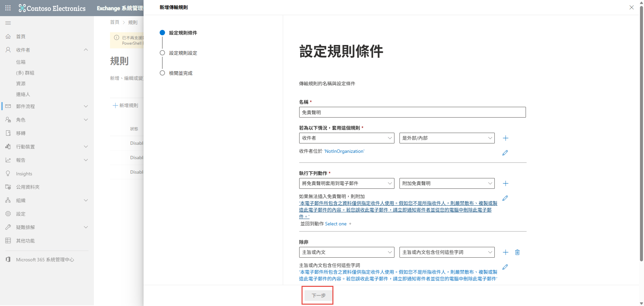Delete the 除非 exception with trash icon

click(x=517, y=252)
